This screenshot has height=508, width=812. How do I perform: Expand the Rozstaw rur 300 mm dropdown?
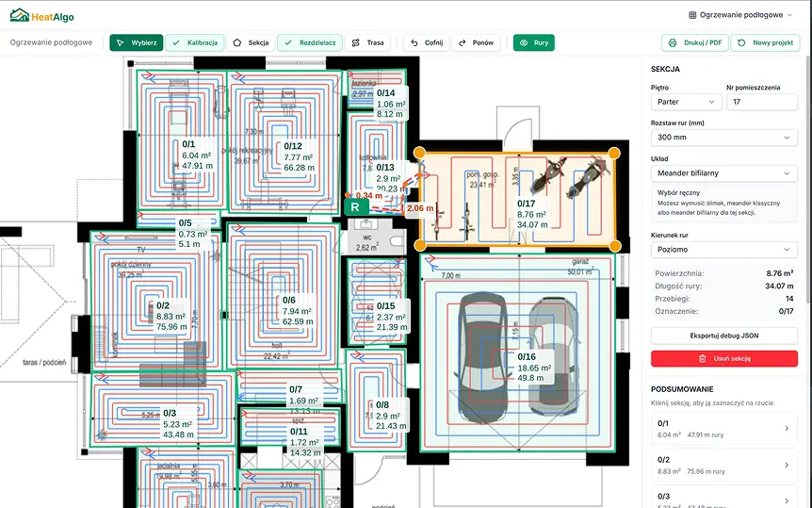point(723,138)
